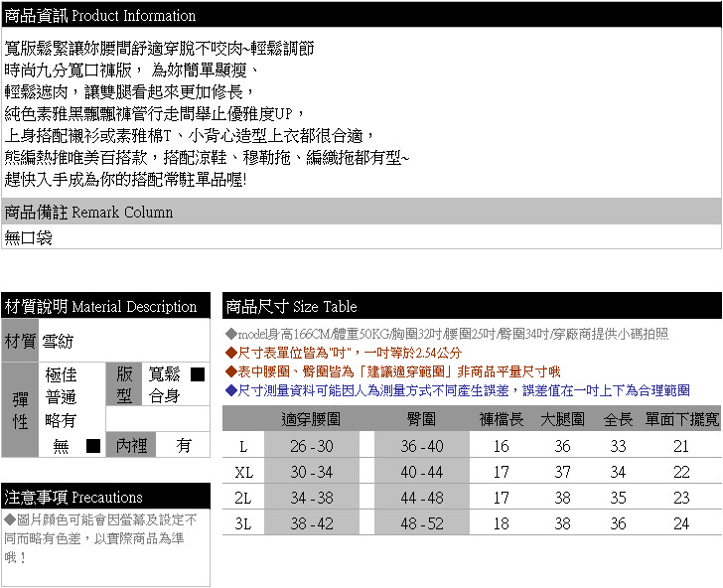Click the black square beside 寬鬆
Screen dimensions: 723x588
pos(198,374)
